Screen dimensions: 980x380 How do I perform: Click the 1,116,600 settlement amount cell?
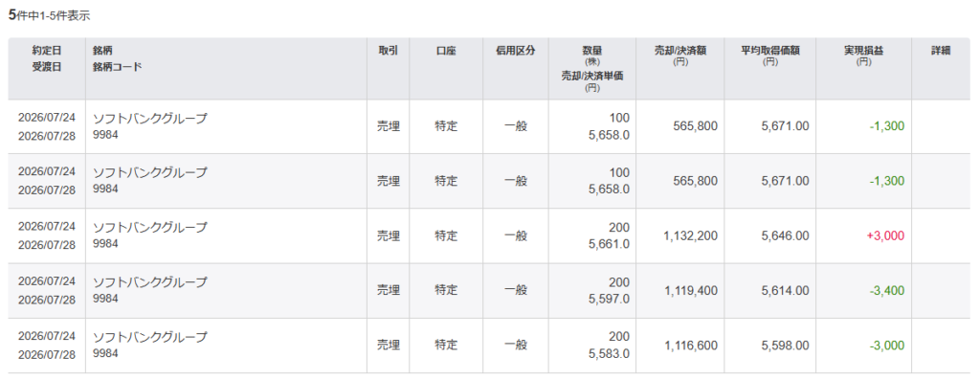(x=690, y=346)
